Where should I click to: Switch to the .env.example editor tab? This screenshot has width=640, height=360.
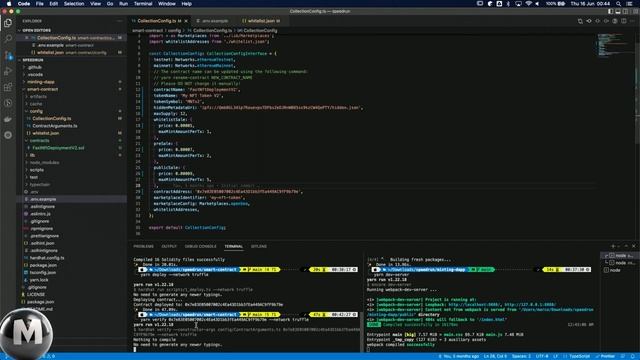click(x=215, y=21)
